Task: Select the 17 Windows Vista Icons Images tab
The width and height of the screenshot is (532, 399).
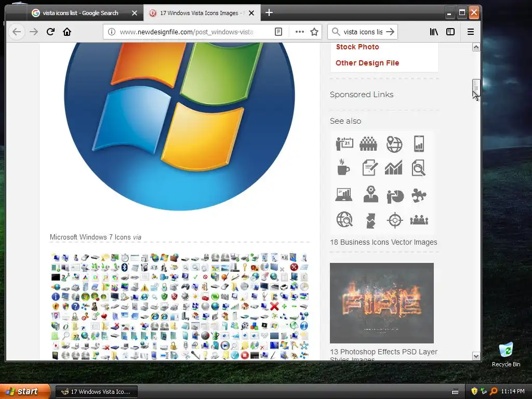Action: click(x=202, y=13)
